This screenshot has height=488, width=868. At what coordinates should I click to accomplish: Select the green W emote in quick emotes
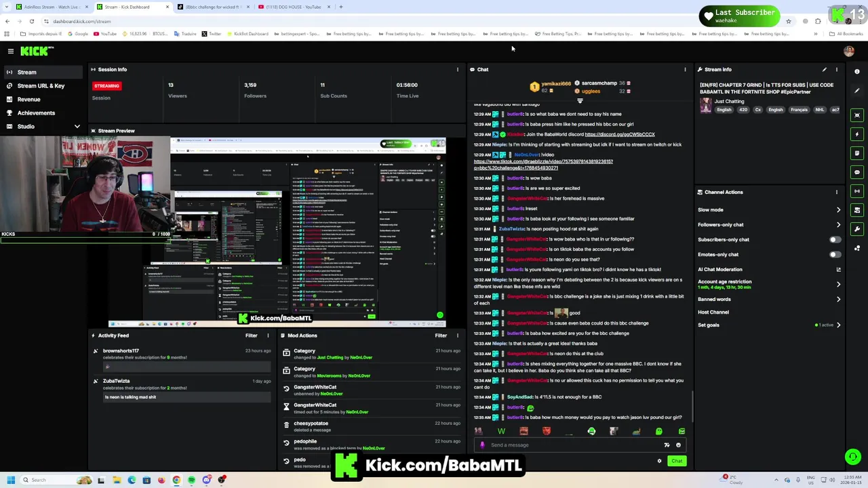(501, 431)
